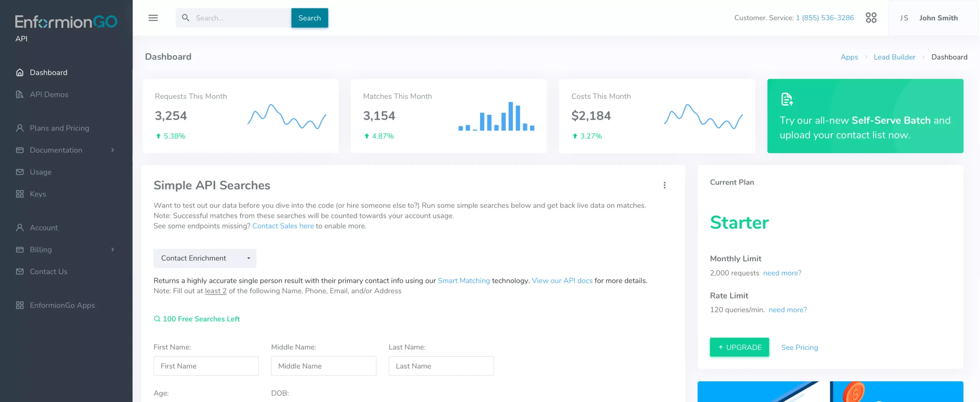This screenshot has height=402, width=980.
Task: Click need more? next to Rate Limit
Action: click(x=787, y=310)
